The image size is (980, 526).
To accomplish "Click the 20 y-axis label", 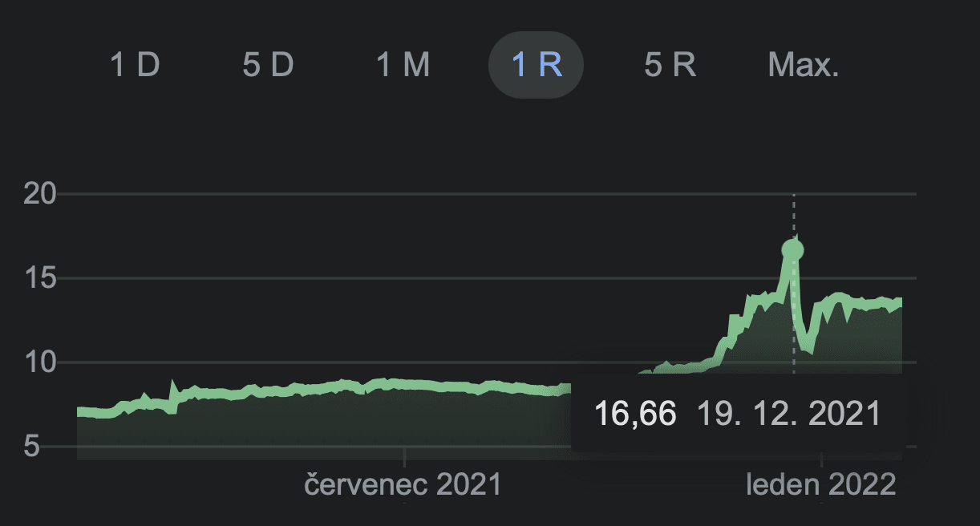I will click(x=42, y=194).
